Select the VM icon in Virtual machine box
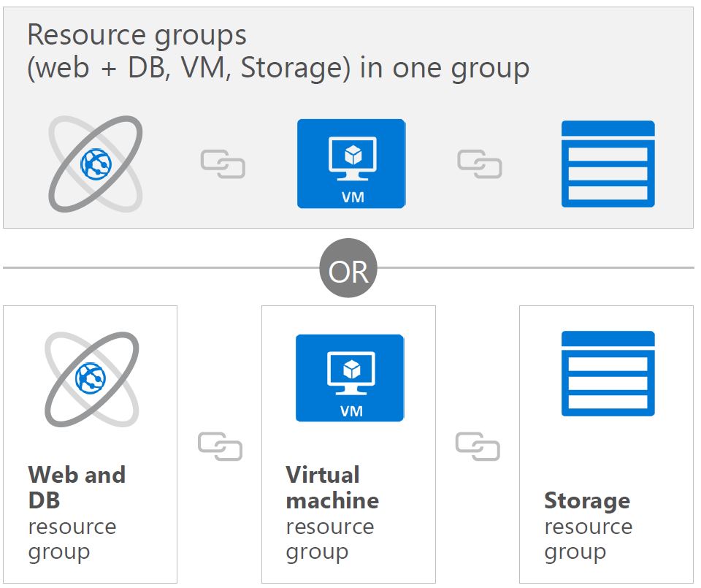The image size is (701, 588). tap(350, 378)
